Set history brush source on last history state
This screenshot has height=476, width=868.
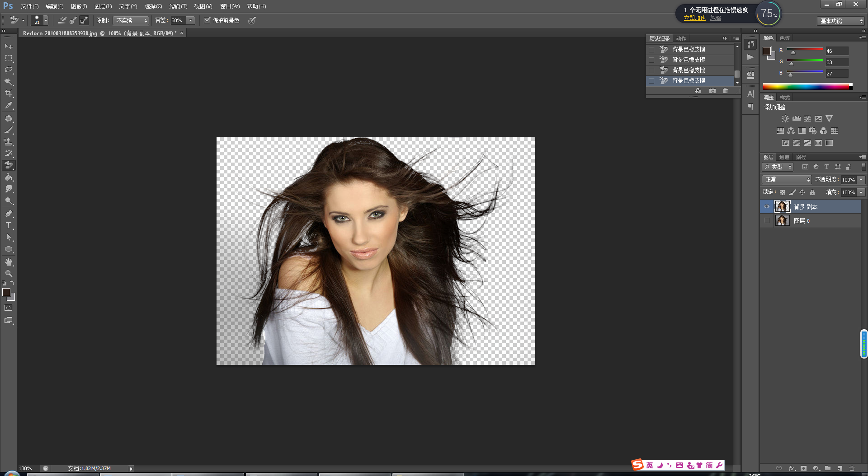651,80
